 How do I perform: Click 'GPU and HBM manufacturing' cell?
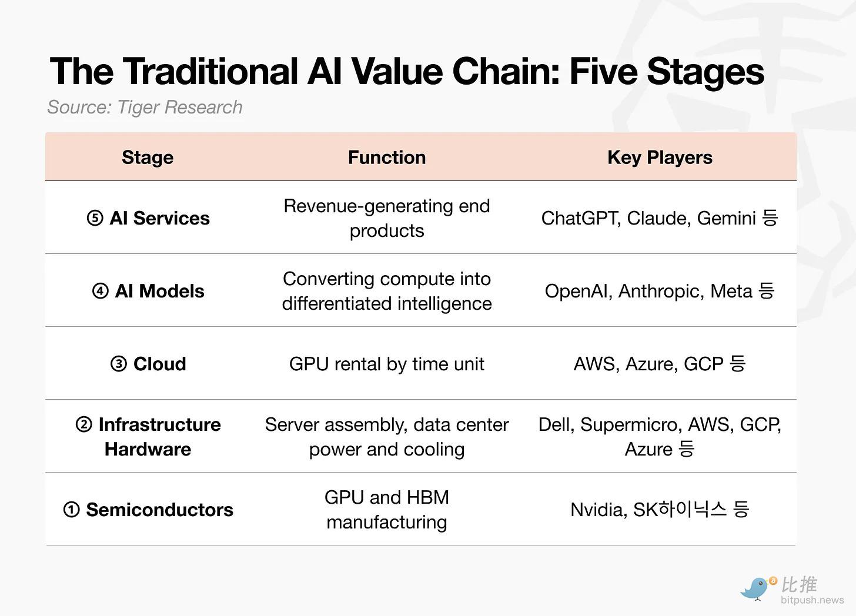click(387, 510)
